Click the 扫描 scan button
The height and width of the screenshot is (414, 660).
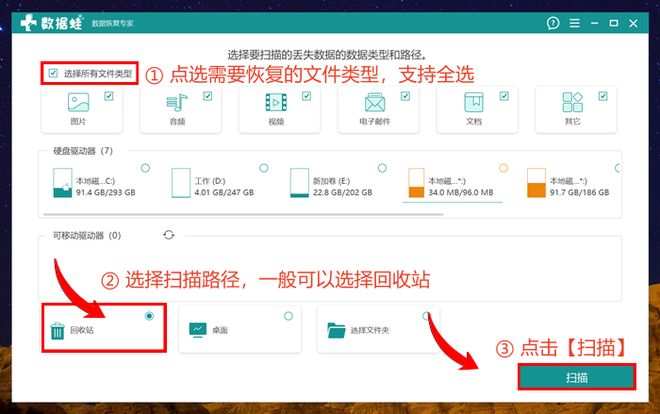[x=577, y=377]
